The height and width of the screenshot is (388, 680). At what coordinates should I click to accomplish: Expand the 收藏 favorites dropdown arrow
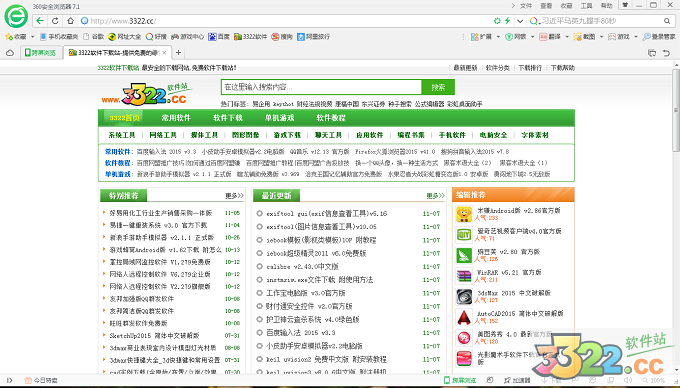pyautogui.click(x=32, y=37)
